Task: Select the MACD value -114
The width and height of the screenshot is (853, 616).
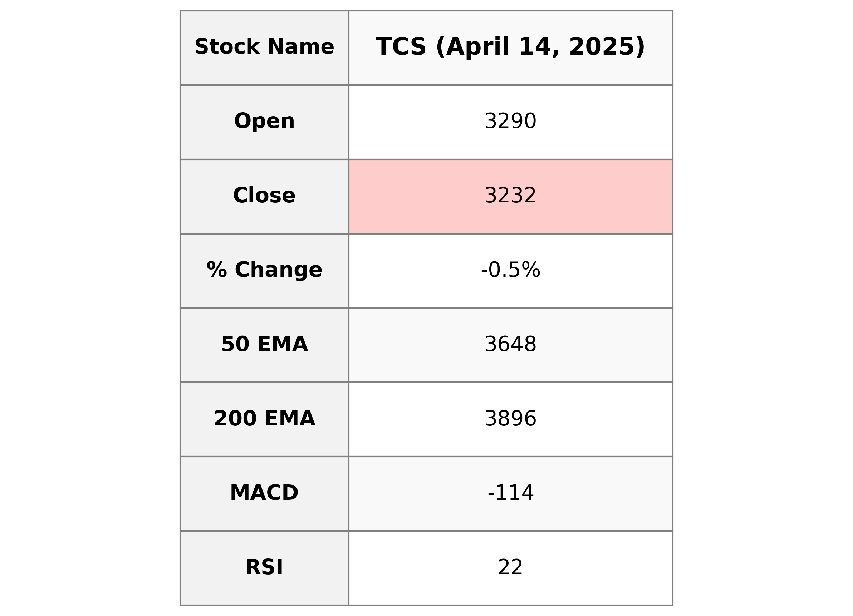Action: [510, 493]
